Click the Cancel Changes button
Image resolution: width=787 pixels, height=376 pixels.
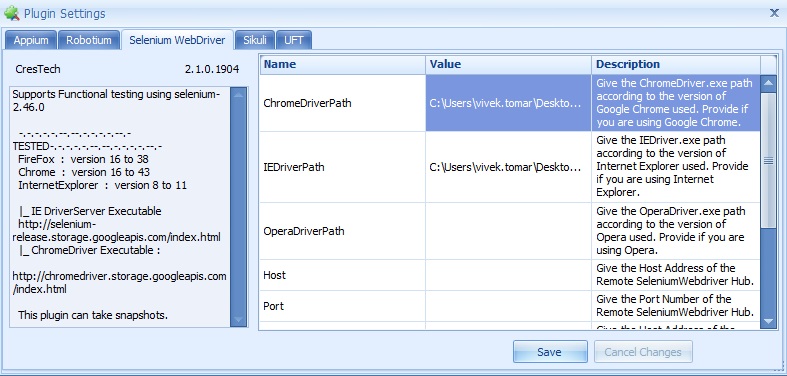643,352
